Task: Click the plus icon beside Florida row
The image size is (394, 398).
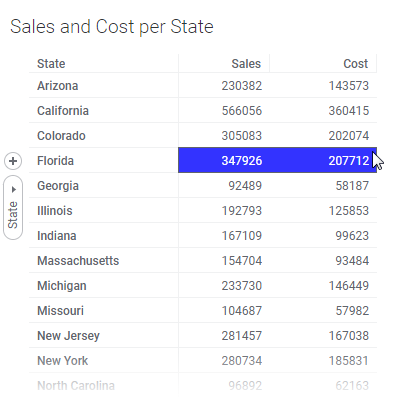Action: pos(13,161)
